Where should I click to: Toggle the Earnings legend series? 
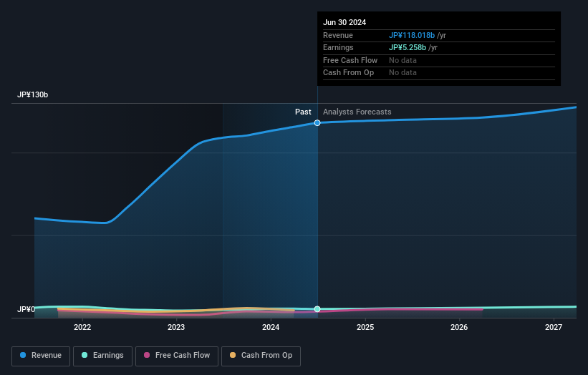tap(102, 356)
